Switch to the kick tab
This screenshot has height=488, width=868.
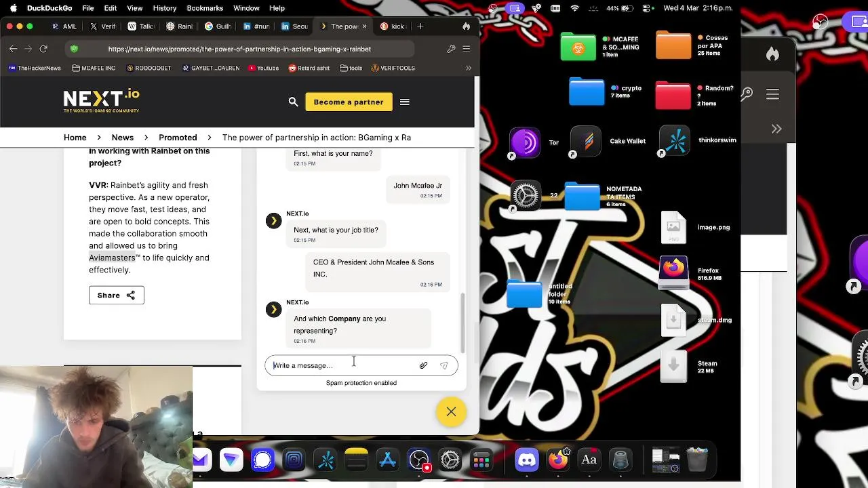pyautogui.click(x=393, y=26)
